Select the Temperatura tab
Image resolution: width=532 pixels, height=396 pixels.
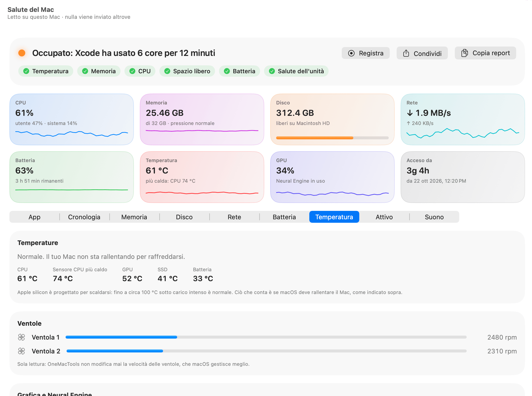[x=334, y=217]
